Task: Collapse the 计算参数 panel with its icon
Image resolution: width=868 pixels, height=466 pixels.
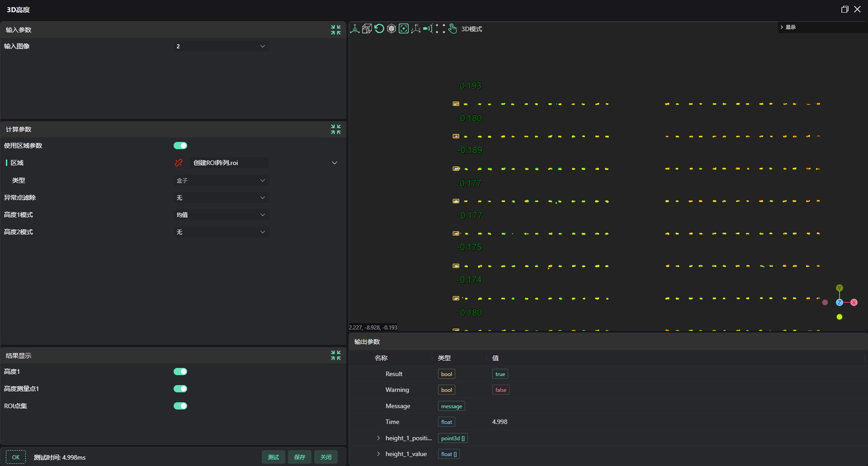Action: coord(336,129)
